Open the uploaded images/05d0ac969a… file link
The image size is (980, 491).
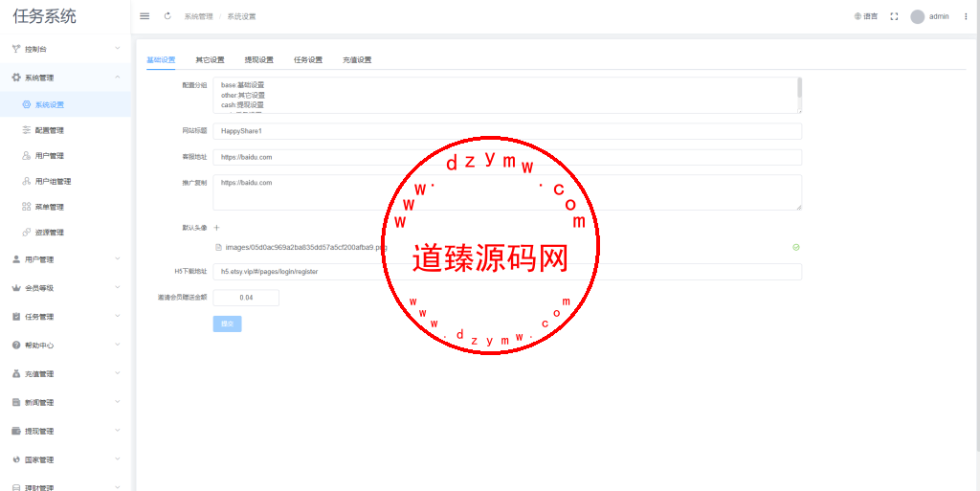pos(306,247)
